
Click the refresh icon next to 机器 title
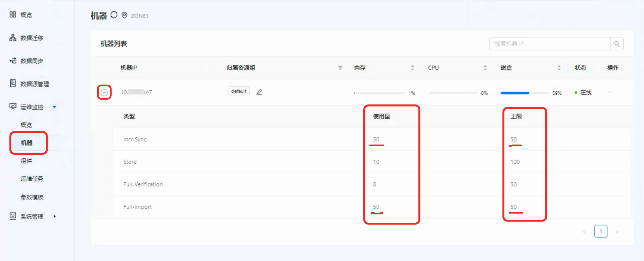click(114, 15)
